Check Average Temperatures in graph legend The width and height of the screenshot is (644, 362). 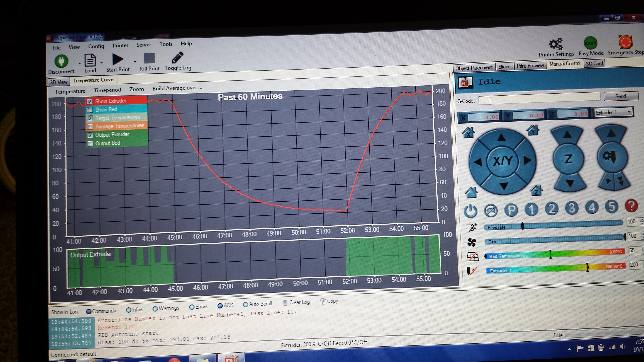90,127
